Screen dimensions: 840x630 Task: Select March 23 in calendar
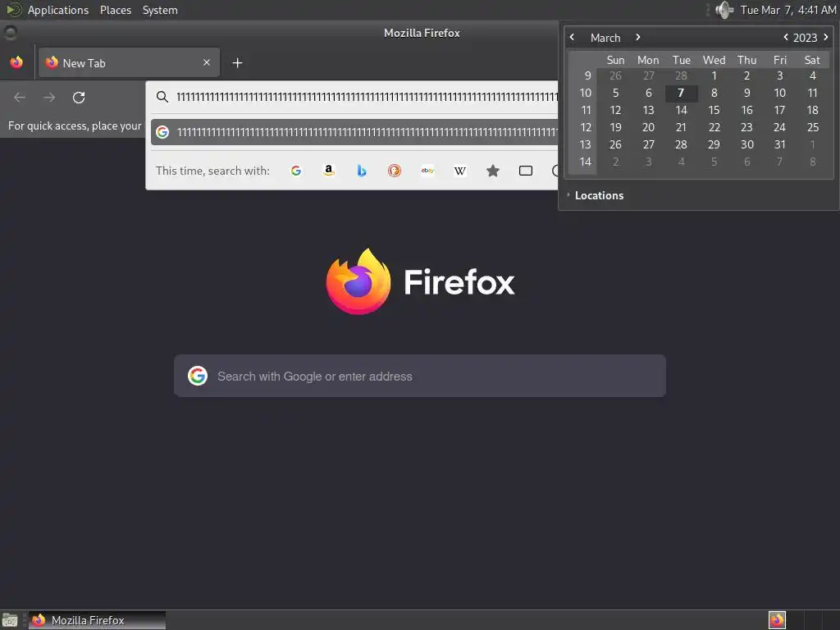[x=746, y=127]
